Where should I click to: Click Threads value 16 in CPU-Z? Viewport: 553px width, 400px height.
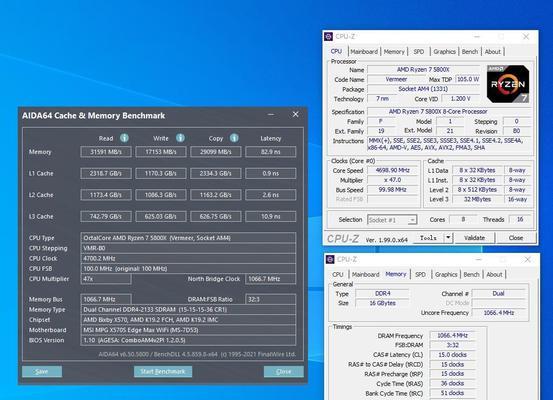coord(520,219)
